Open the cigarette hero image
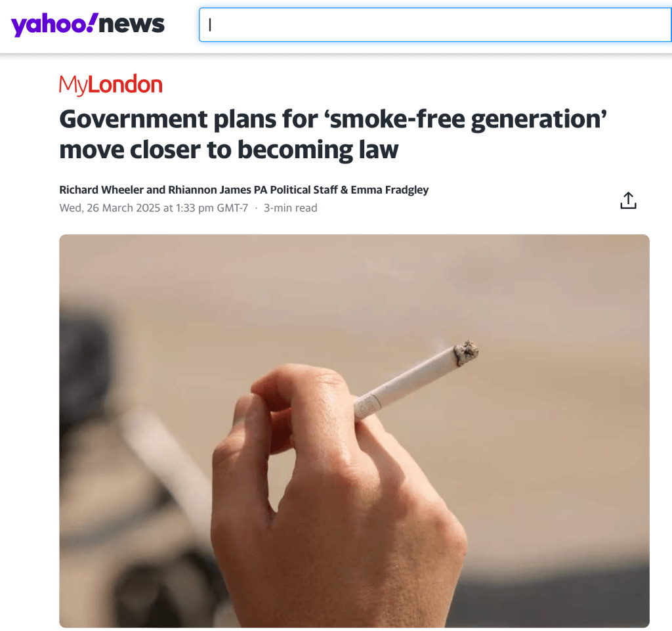Screen dimensions: 672x631 click(x=354, y=431)
